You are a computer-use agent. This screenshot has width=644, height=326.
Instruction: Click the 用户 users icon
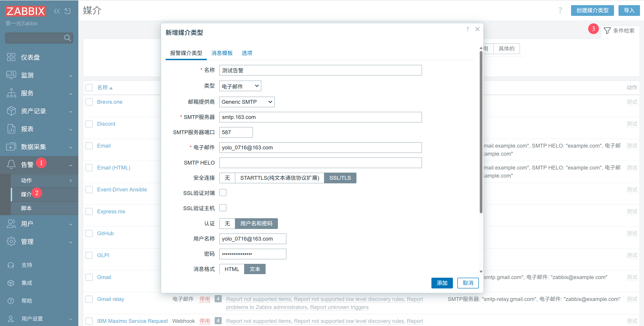point(11,224)
